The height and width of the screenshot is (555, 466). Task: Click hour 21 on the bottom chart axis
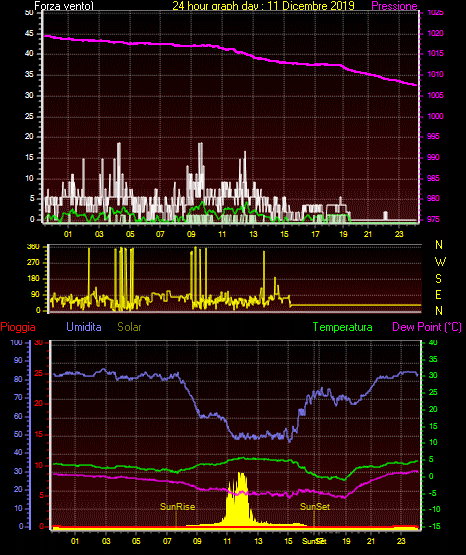click(x=371, y=541)
